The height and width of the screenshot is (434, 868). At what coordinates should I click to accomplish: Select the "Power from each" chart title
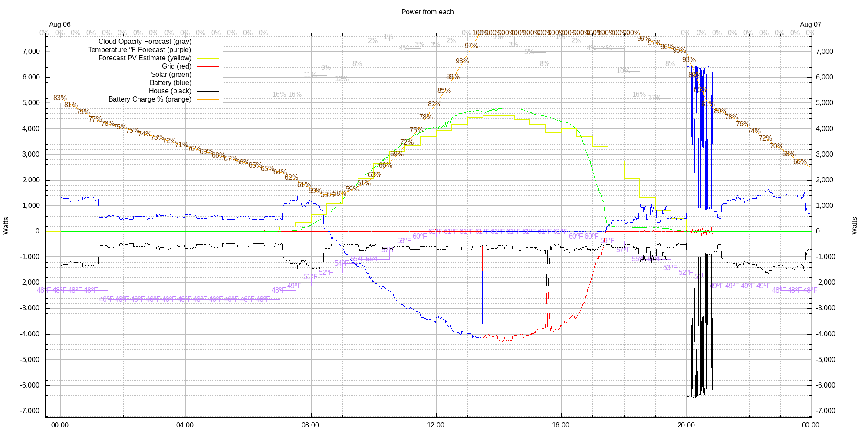(x=427, y=12)
